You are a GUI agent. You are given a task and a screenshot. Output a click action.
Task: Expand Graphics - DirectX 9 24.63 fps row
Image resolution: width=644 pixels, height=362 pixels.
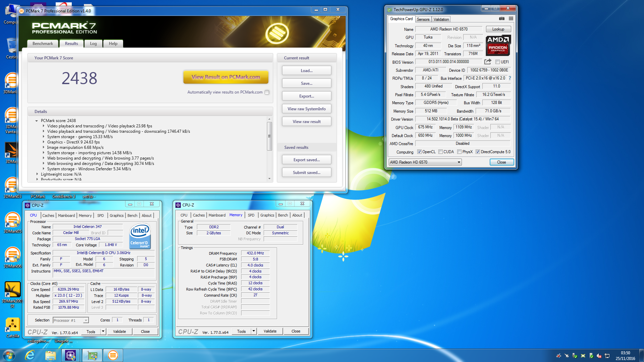tap(44, 142)
